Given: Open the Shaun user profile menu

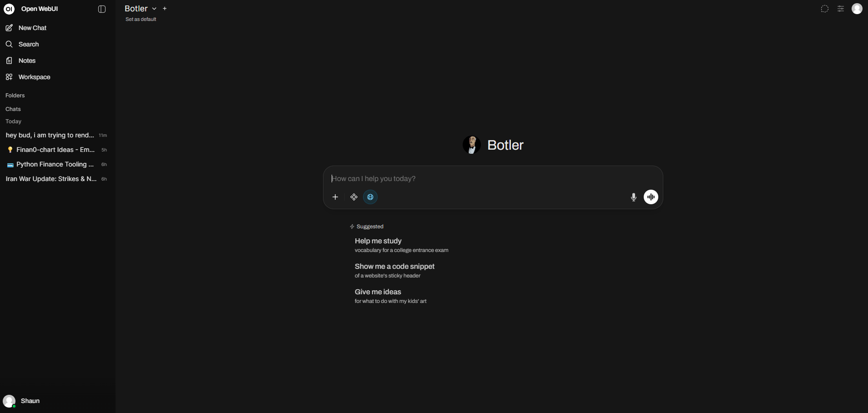Looking at the screenshot, I should coord(57,401).
